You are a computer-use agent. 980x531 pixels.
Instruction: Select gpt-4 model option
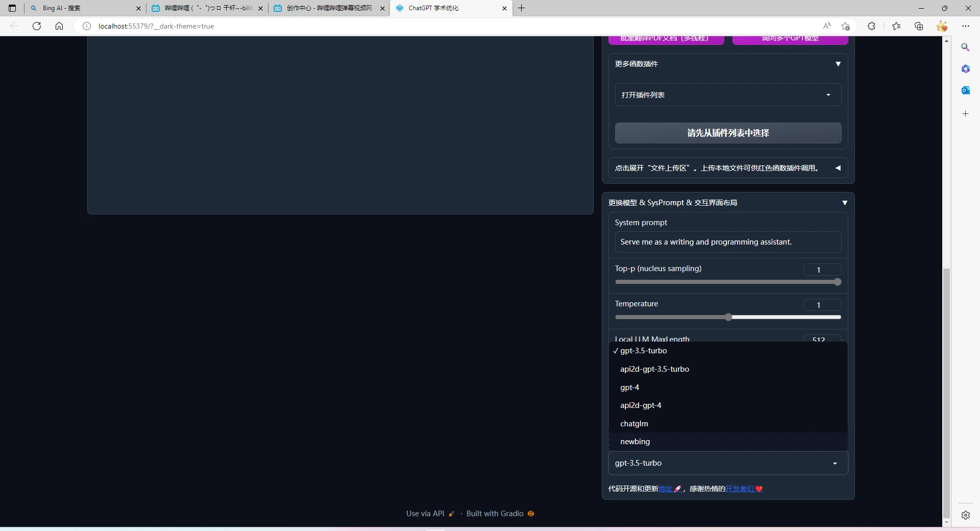click(728, 388)
